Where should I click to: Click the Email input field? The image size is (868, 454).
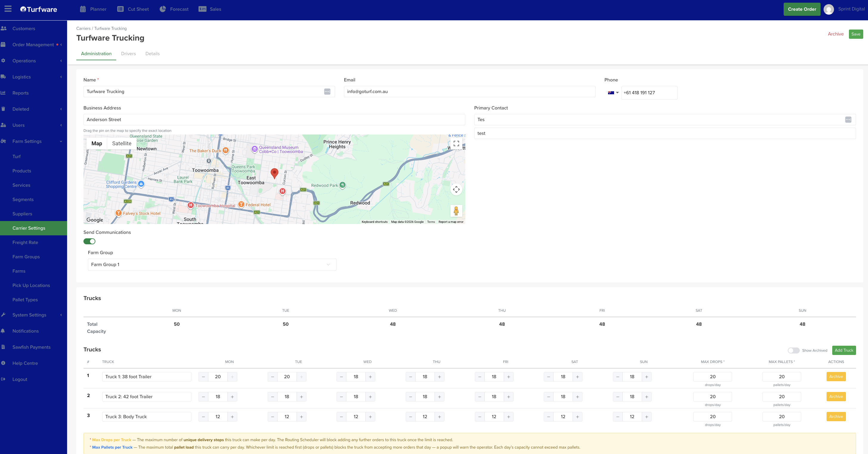[x=469, y=92]
